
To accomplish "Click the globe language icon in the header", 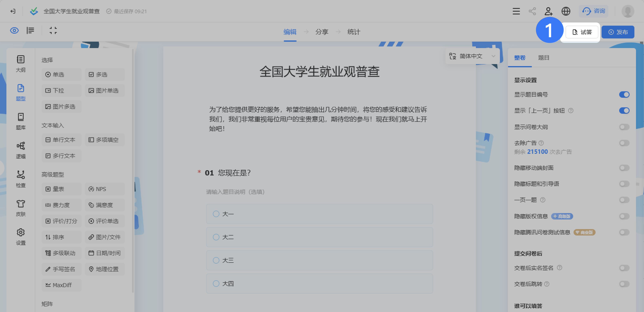I will coord(566,11).
